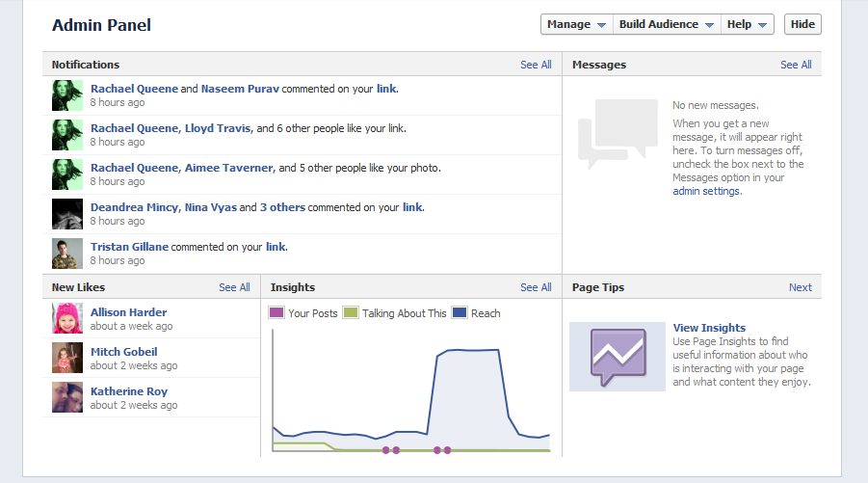Viewport: 868px width, 483px height.
Task: Click the Naseem Purav name link
Action: click(240, 89)
